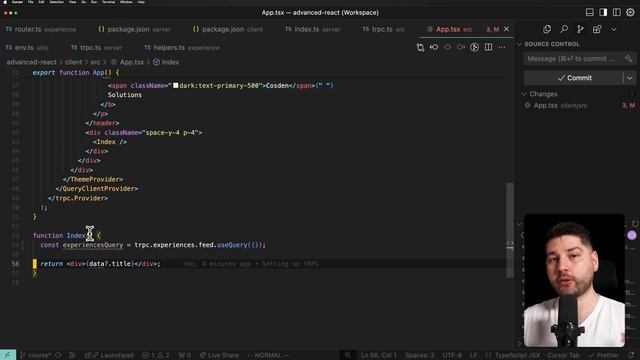Click the synchronize changes icon in status bar
Viewport: 640px width, 360px height.
pyautogui.click(x=58, y=355)
